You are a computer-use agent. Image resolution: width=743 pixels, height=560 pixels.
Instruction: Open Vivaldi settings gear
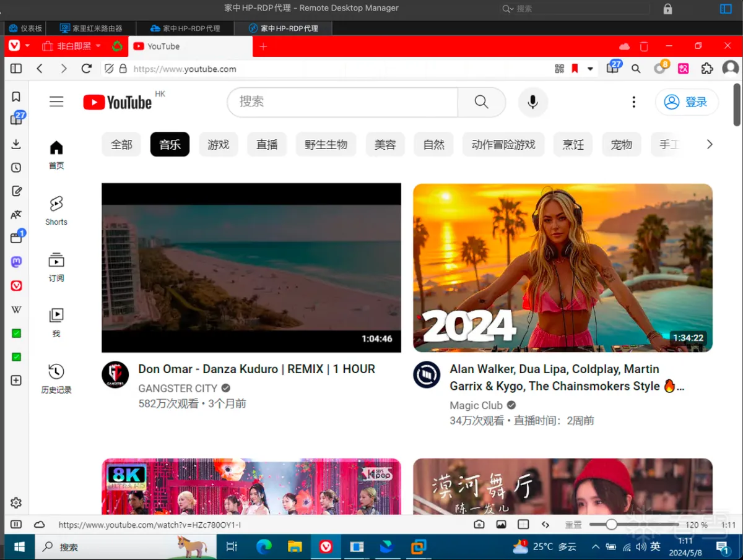pos(16,503)
